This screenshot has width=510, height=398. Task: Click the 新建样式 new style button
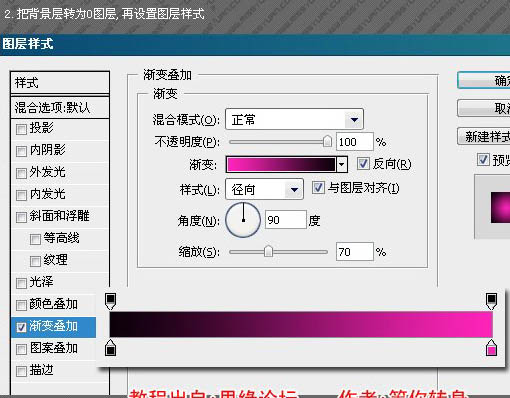484,136
